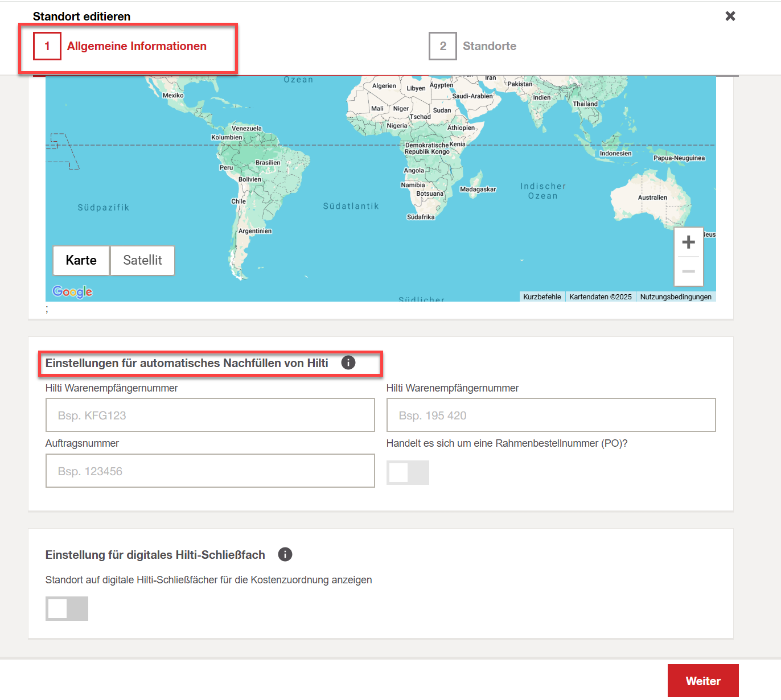Switch to the Standorte step tab
781x700 pixels.
[x=489, y=46]
